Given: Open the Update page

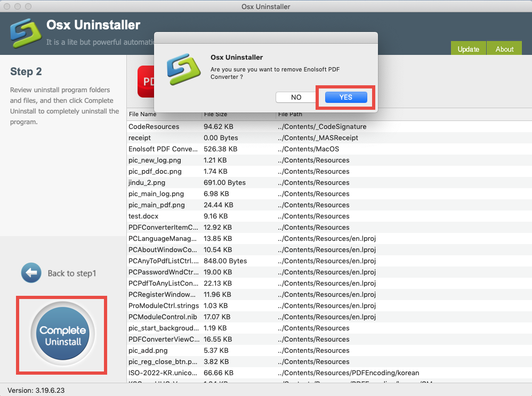Looking at the screenshot, I should pos(468,49).
